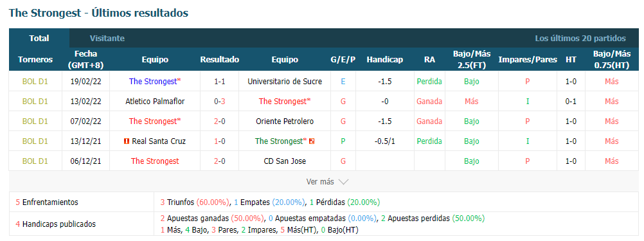This screenshot has height=241, width=644.
Task: Click the Handicap column header
Action: [385, 60]
